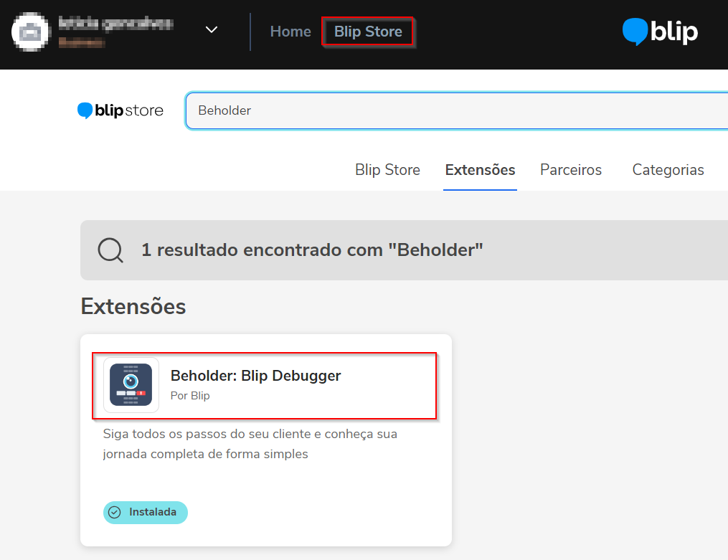Click the checkmark icon in Instalada badge
The height and width of the screenshot is (560, 728).
114,512
